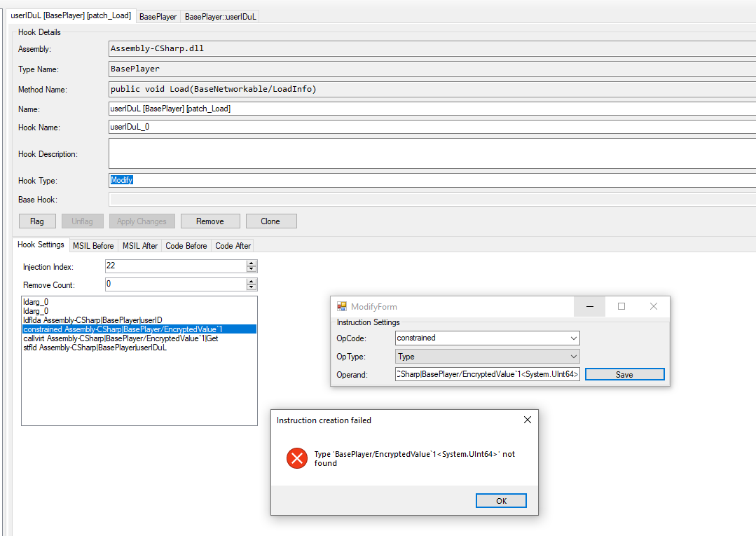Click the Flag button
The width and height of the screenshot is (756, 536).
tap(37, 221)
